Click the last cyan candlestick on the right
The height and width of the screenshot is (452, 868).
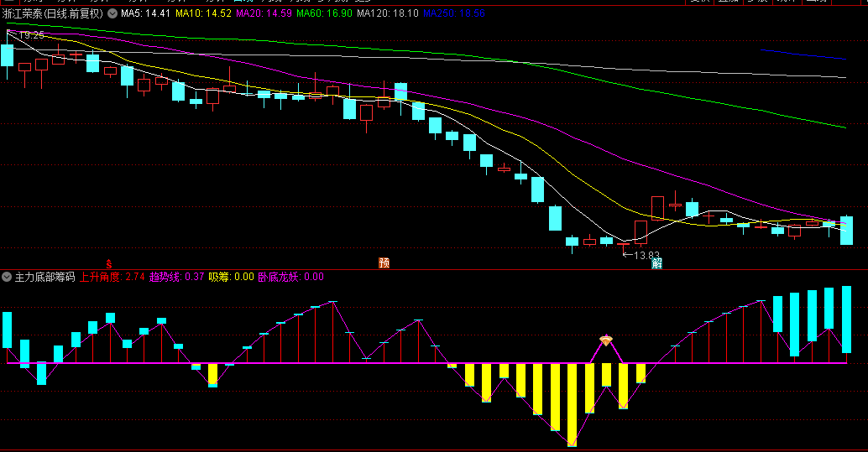coord(846,230)
